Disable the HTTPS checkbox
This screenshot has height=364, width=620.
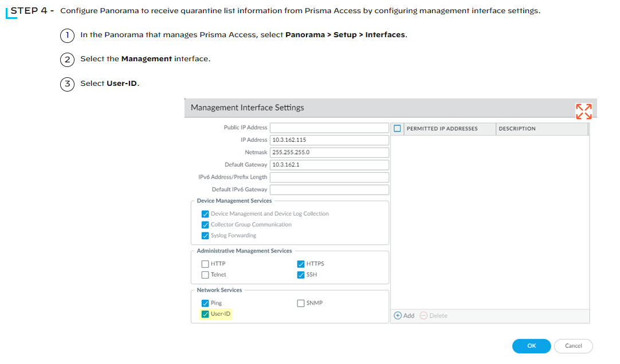coord(301,264)
